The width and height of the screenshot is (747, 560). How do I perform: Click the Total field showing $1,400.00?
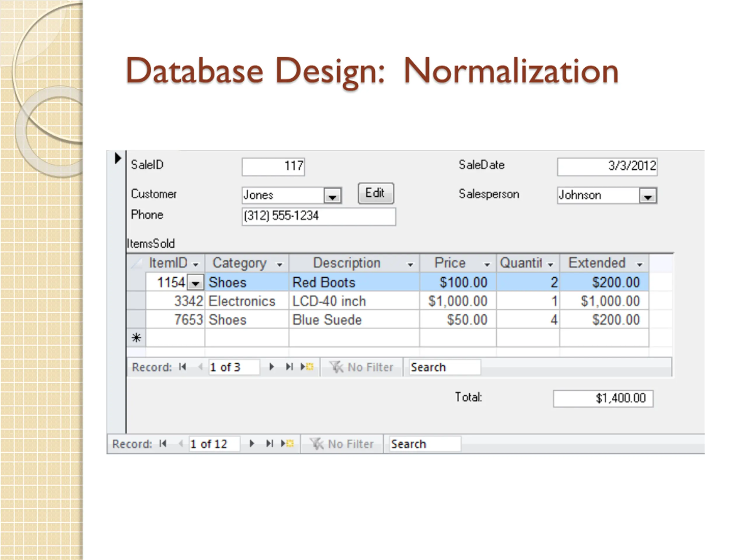coord(603,398)
